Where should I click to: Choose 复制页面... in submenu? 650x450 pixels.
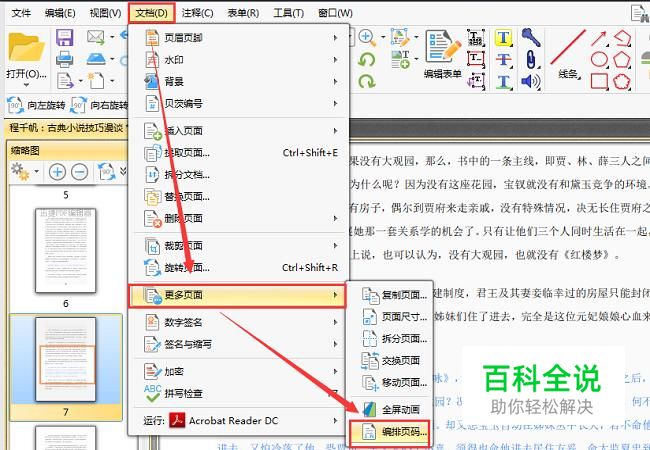pos(390,295)
